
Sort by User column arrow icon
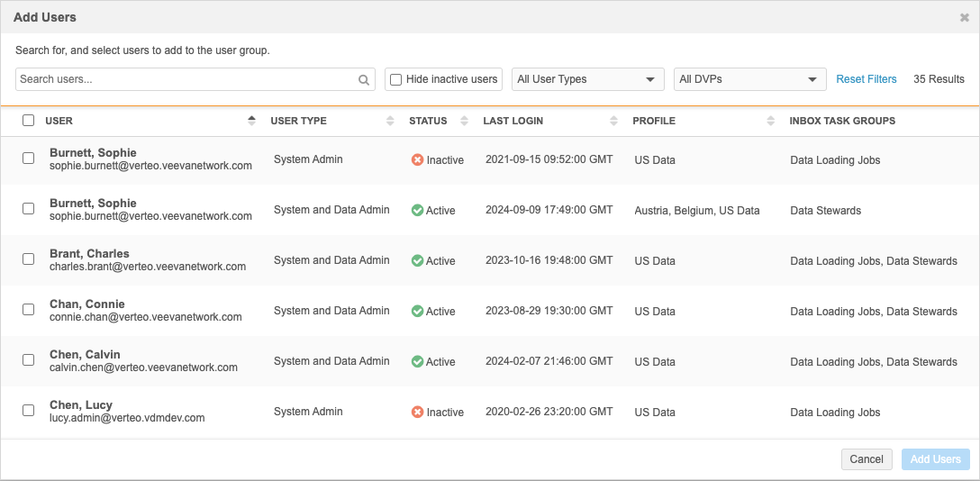251,121
